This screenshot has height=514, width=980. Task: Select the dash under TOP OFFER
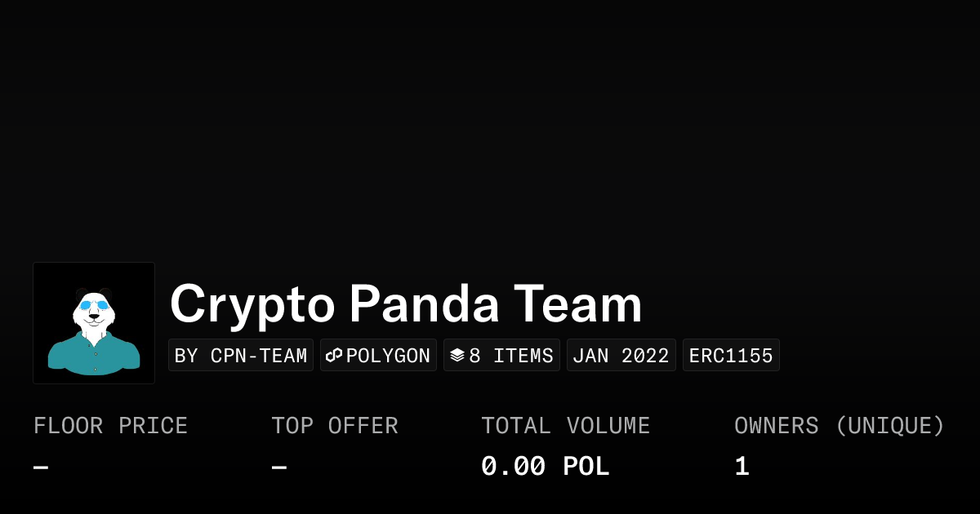(x=279, y=467)
